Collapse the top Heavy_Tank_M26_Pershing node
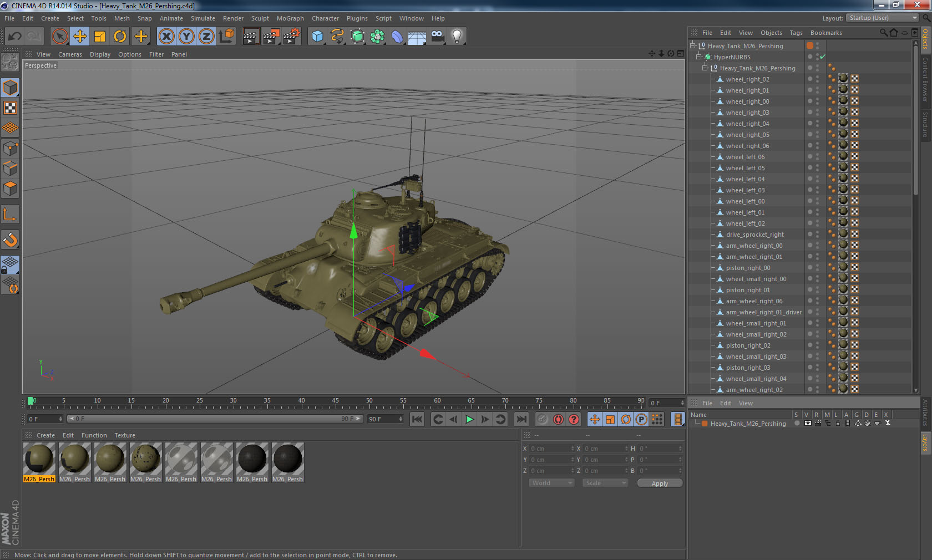This screenshot has height=560, width=932. coord(692,45)
